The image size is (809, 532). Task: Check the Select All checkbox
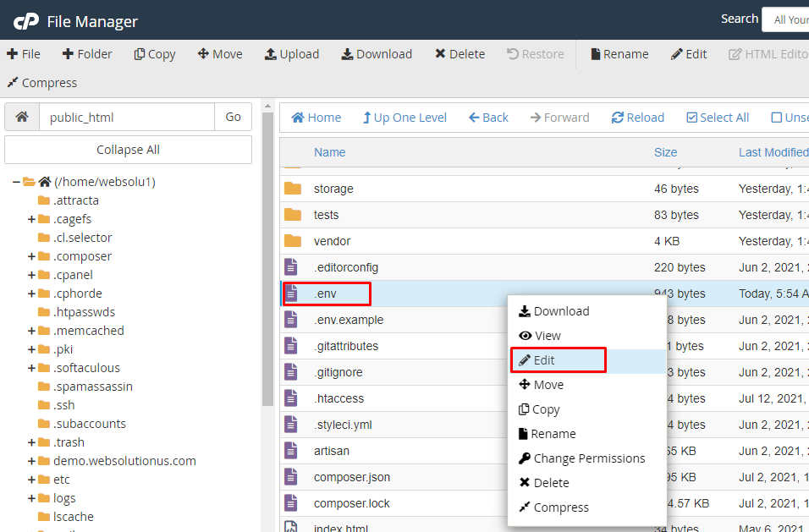click(x=692, y=118)
